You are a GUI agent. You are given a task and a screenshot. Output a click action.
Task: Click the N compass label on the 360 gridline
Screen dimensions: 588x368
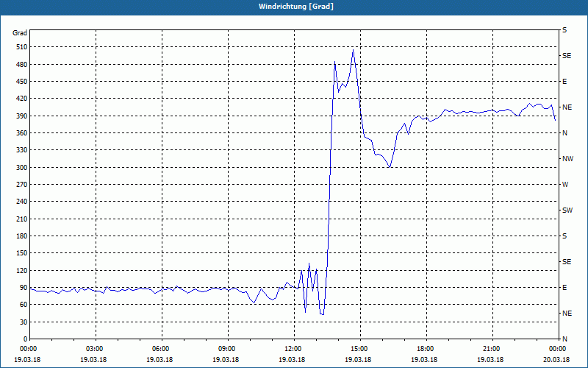[x=564, y=133]
